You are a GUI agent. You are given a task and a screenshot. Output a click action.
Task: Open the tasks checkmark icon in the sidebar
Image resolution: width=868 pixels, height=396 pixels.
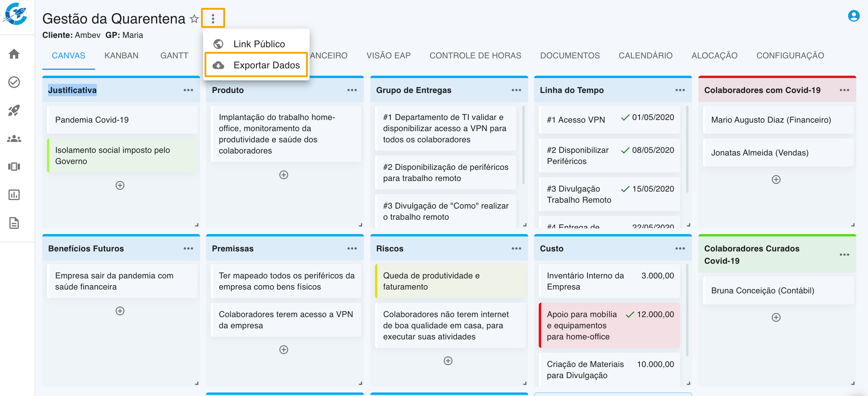pos(14,82)
